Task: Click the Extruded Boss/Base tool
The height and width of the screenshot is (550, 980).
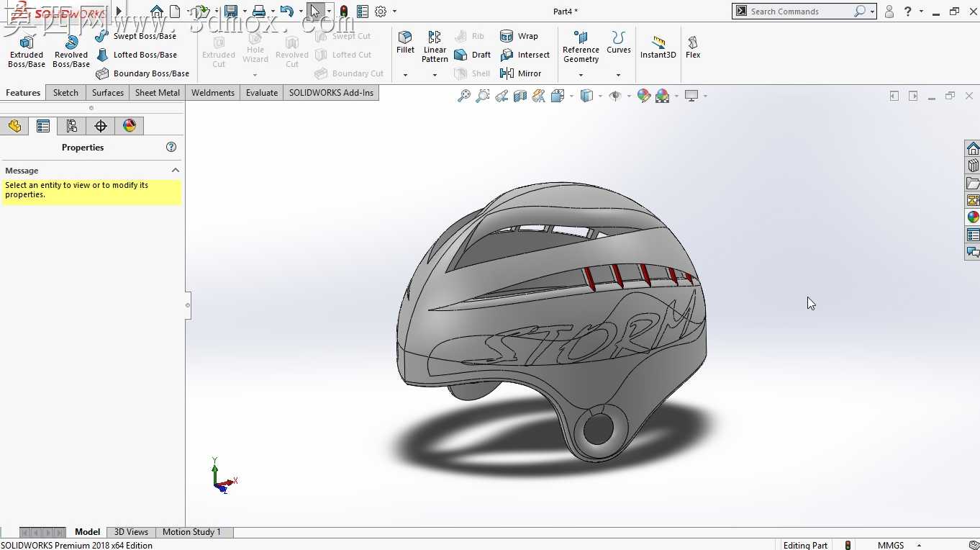Action: click(x=27, y=50)
